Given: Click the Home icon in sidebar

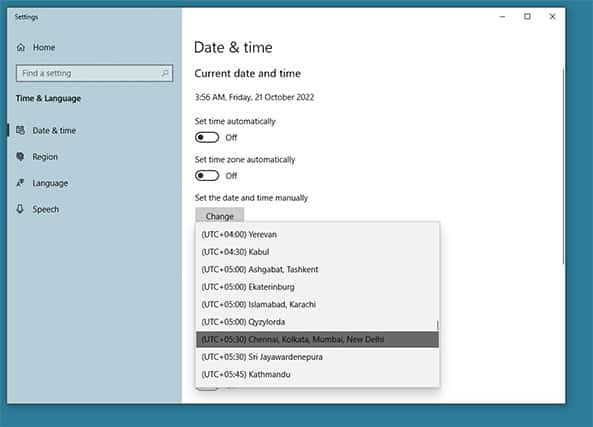Looking at the screenshot, I should pyautogui.click(x=21, y=47).
